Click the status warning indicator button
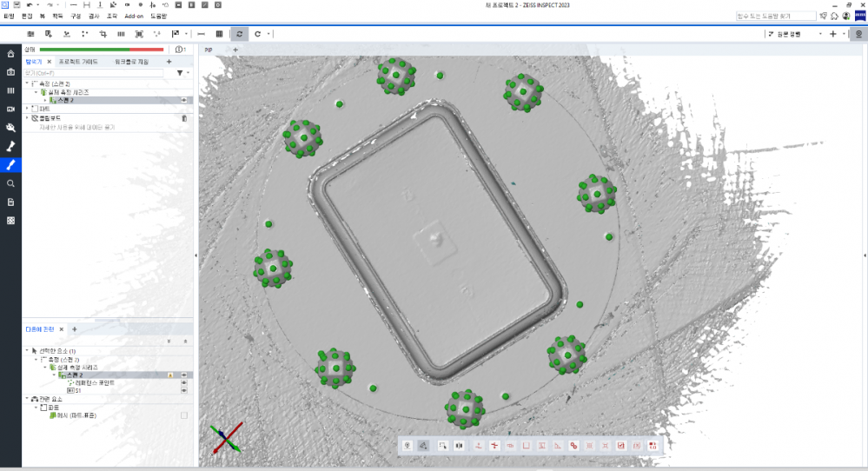 click(179, 50)
